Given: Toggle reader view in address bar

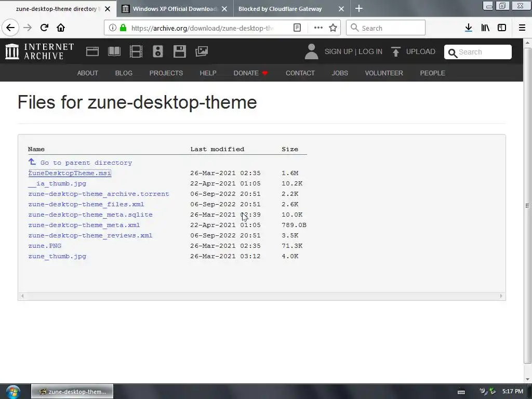Looking at the screenshot, I should [297, 28].
